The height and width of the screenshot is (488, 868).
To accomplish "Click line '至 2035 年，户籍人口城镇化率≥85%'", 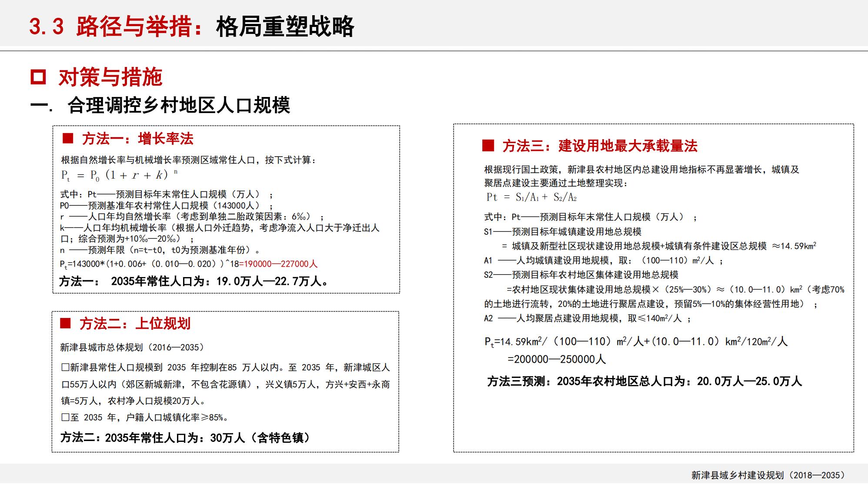I will [x=145, y=418].
